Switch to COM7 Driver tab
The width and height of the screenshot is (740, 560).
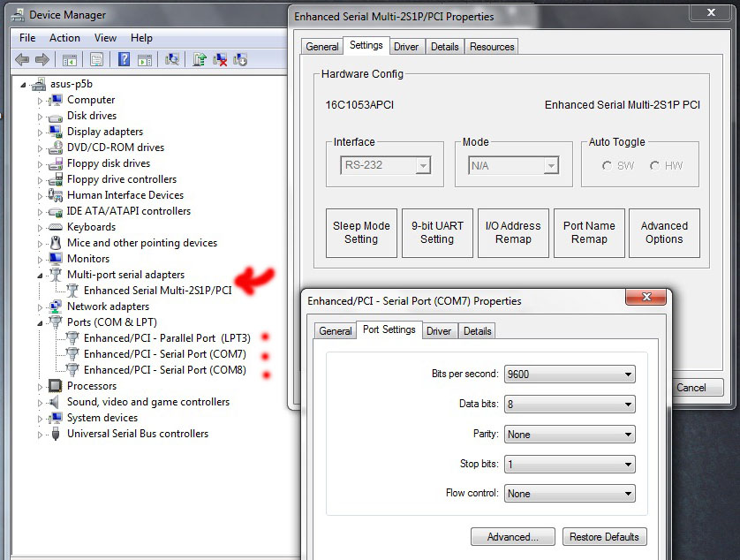(439, 331)
